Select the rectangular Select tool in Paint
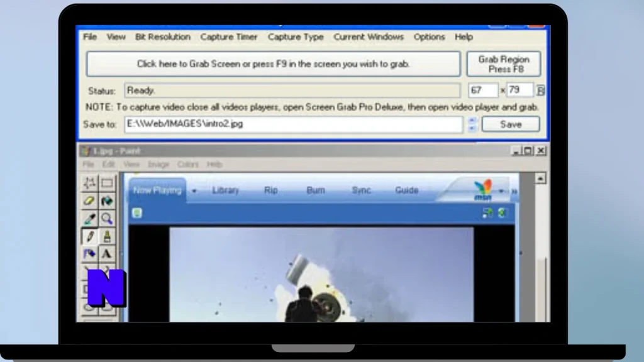The image size is (644, 362). pyautogui.click(x=107, y=183)
